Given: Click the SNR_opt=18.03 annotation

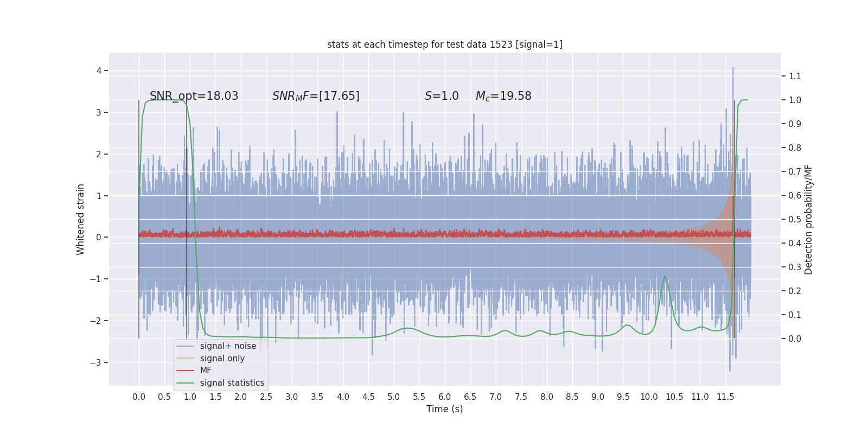Looking at the screenshot, I should click(x=194, y=96).
